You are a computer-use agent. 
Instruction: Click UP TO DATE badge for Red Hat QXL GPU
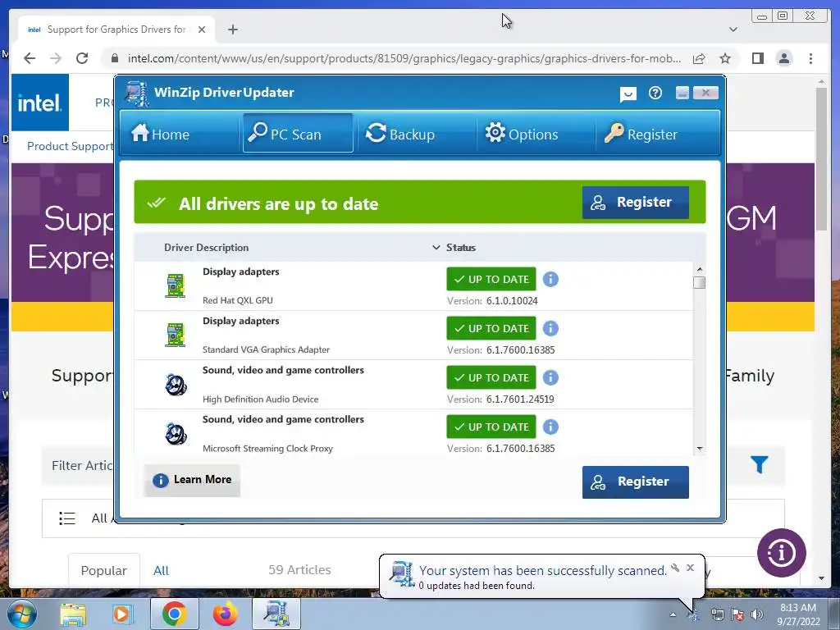point(491,279)
